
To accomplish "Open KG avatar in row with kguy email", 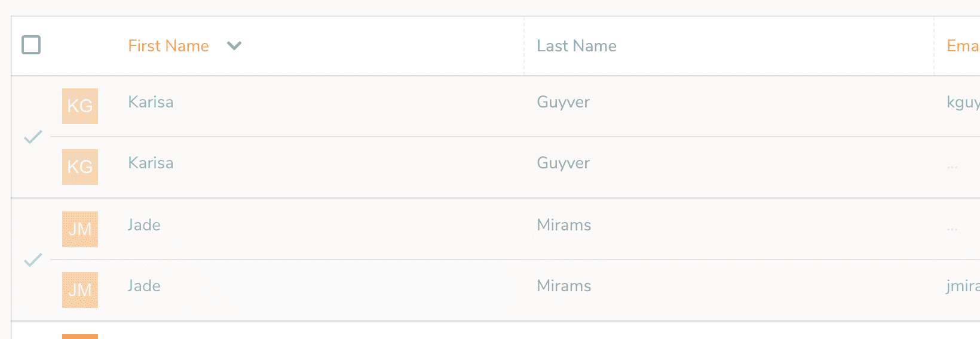I will coord(80,106).
